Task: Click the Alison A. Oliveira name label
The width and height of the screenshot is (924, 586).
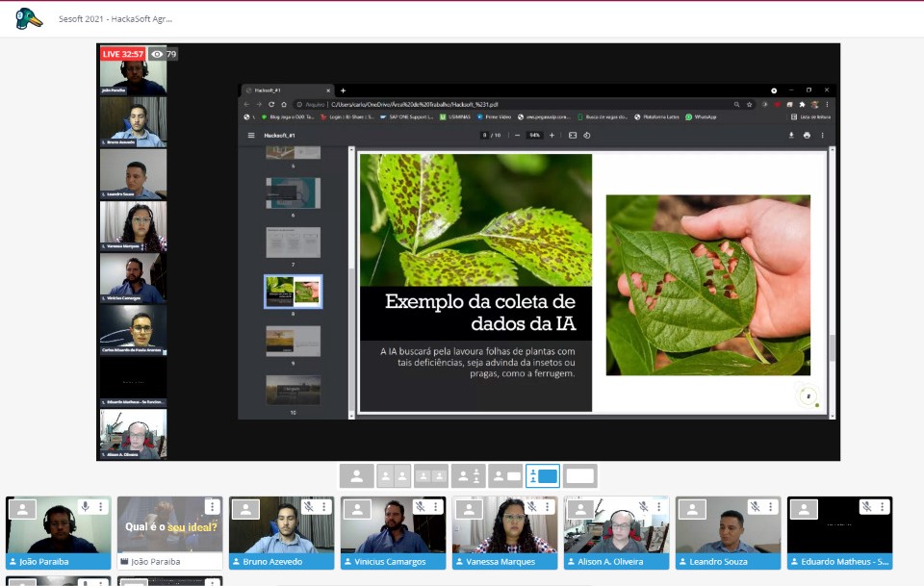Action: click(610, 562)
